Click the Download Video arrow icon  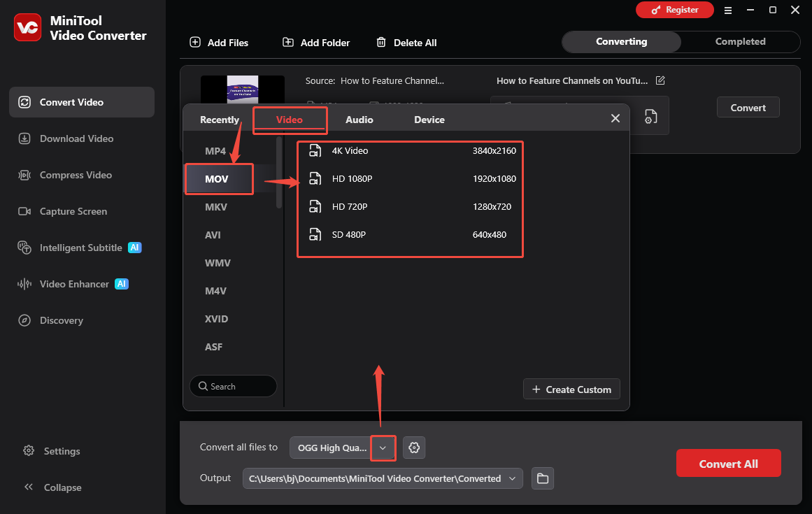coord(24,138)
